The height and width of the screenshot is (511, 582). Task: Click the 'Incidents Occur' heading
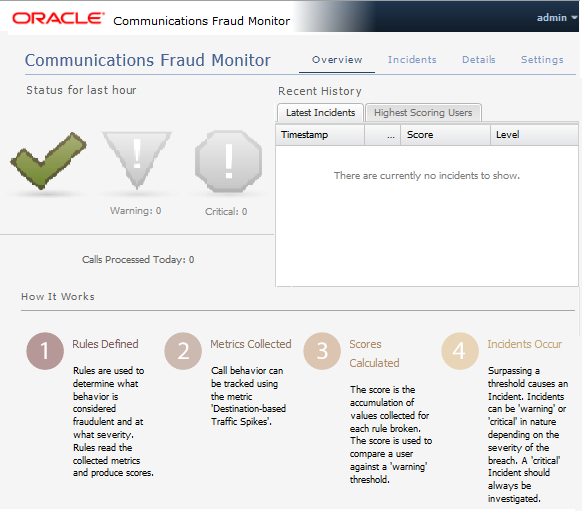[524, 344]
